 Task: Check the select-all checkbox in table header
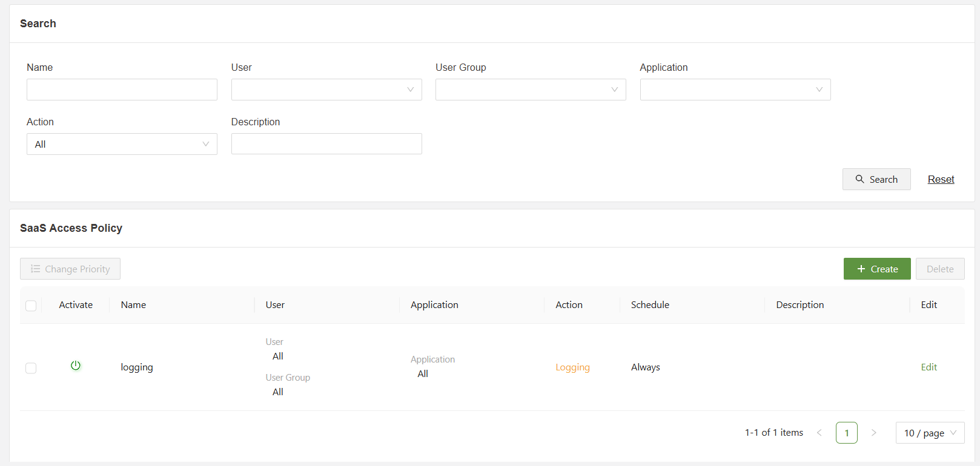pos(31,306)
